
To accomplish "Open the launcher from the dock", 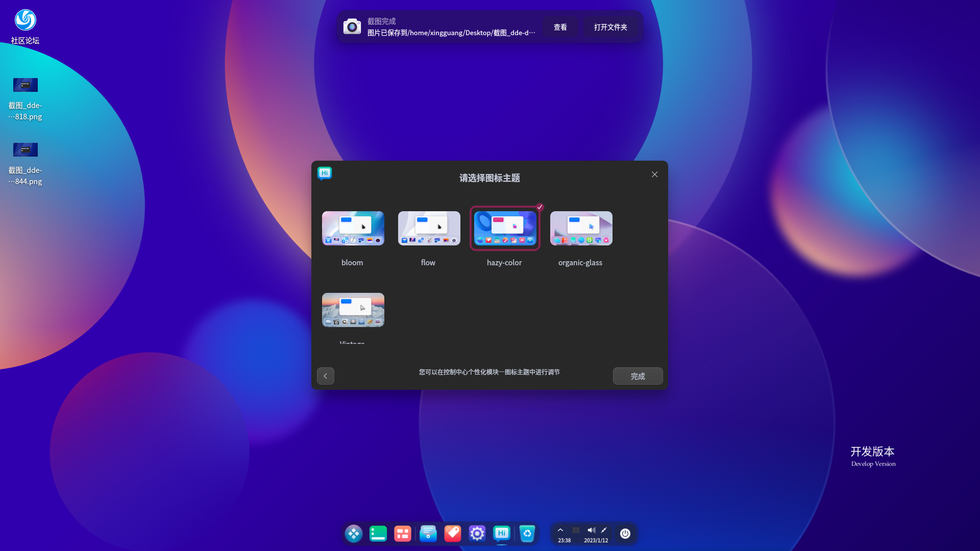I will [x=354, y=534].
